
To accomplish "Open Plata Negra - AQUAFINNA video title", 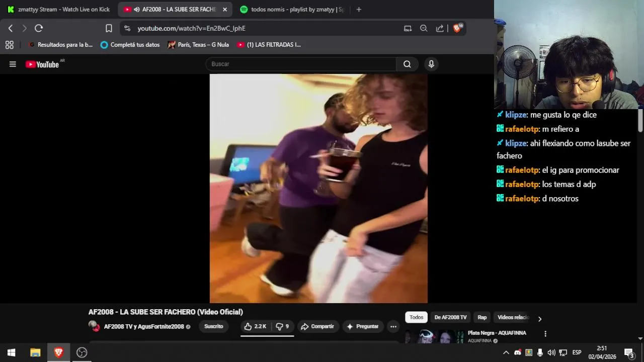I will 497,333.
